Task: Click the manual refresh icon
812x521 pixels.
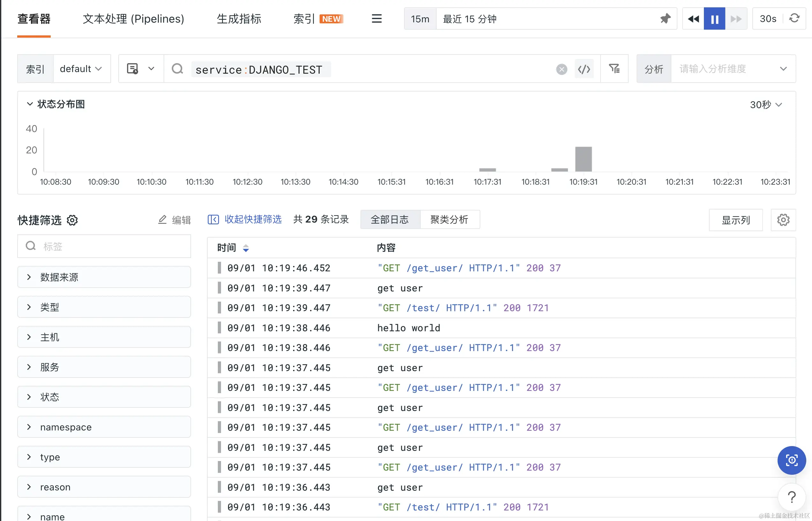Action: (x=794, y=18)
